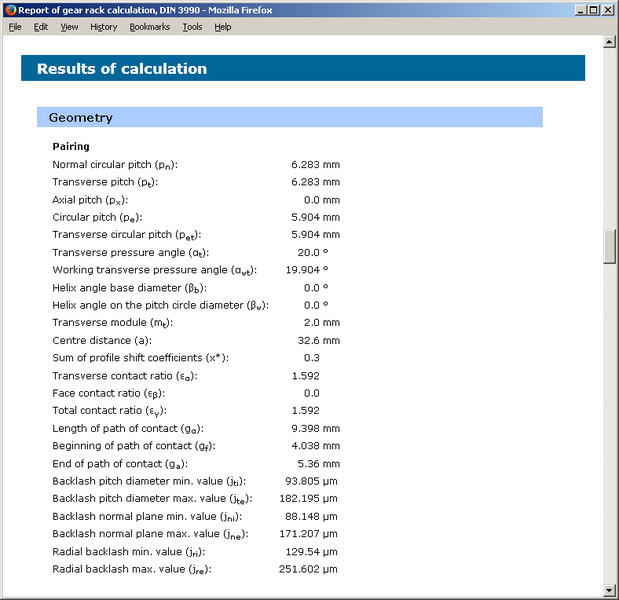619x600 pixels.
Task: Click the scrollbar up arrow
Action: coord(609,42)
